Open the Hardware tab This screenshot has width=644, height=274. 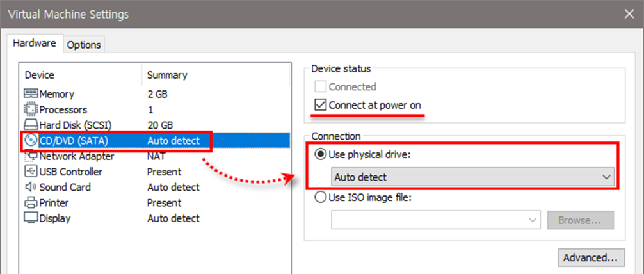pos(35,44)
